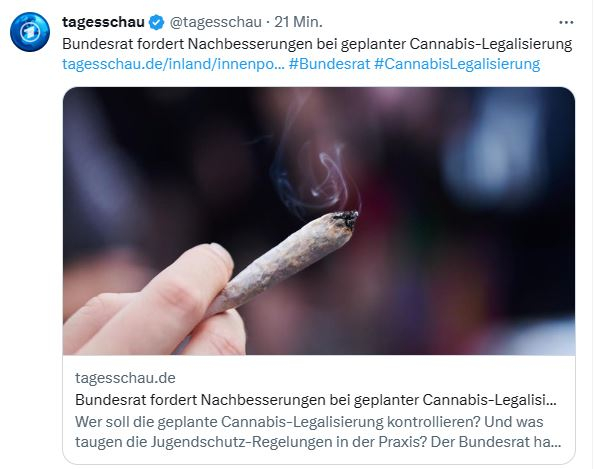Click the joint photo preview image

click(x=319, y=221)
